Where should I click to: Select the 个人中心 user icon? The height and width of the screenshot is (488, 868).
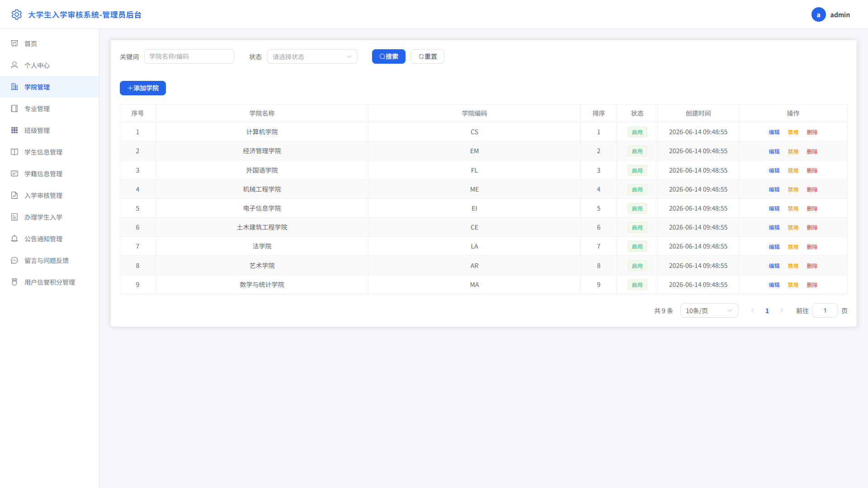coord(14,65)
